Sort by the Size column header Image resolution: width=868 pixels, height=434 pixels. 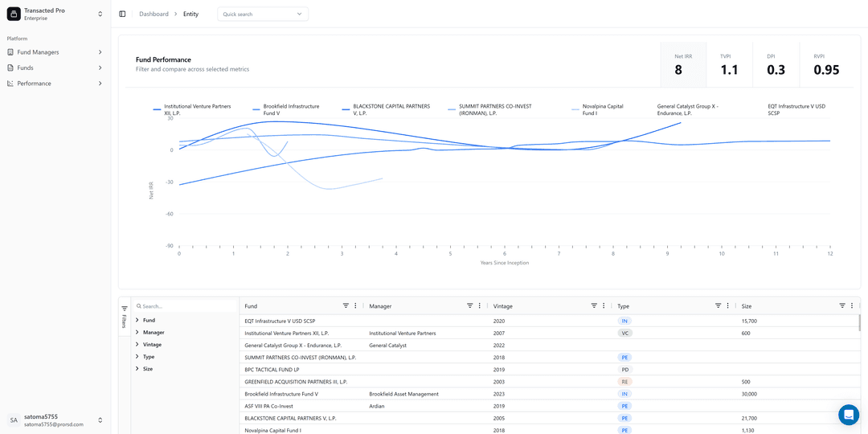click(747, 306)
